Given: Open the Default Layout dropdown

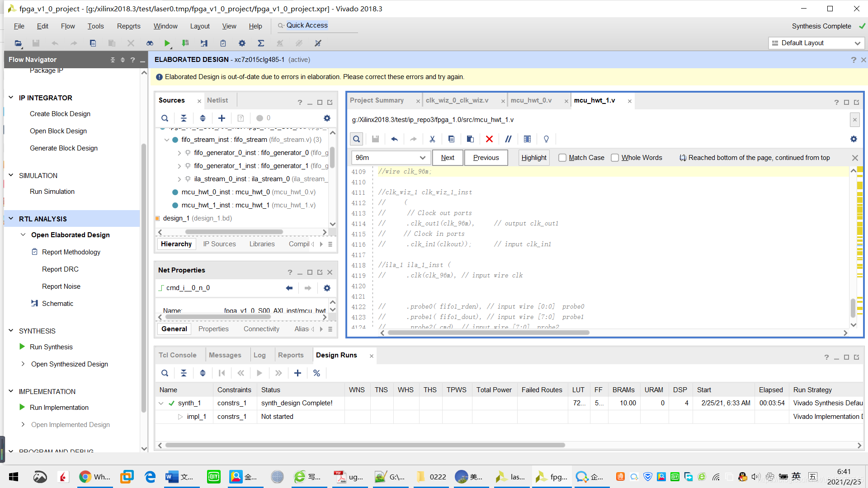Looking at the screenshot, I should click(x=816, y=43).
